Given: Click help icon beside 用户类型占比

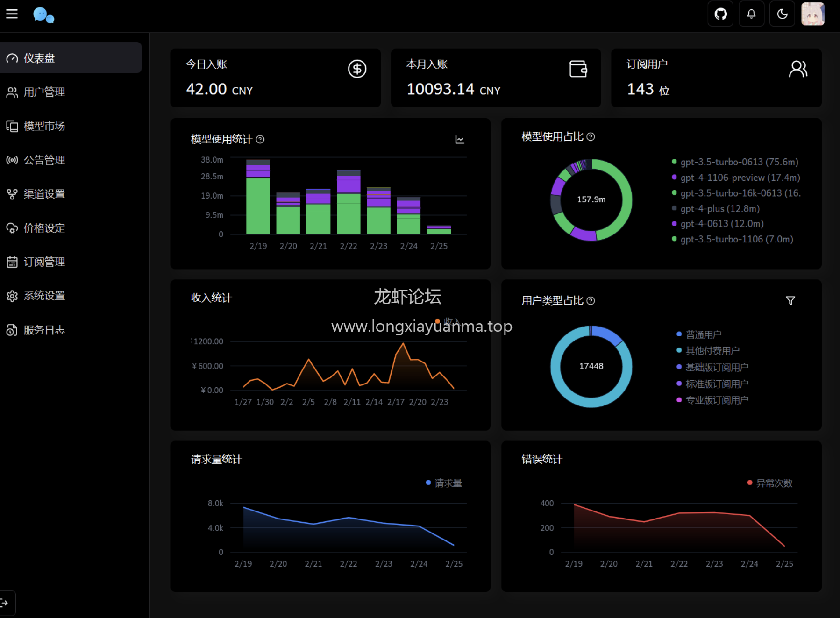Looking at the screenshot, I should [591, 301].
